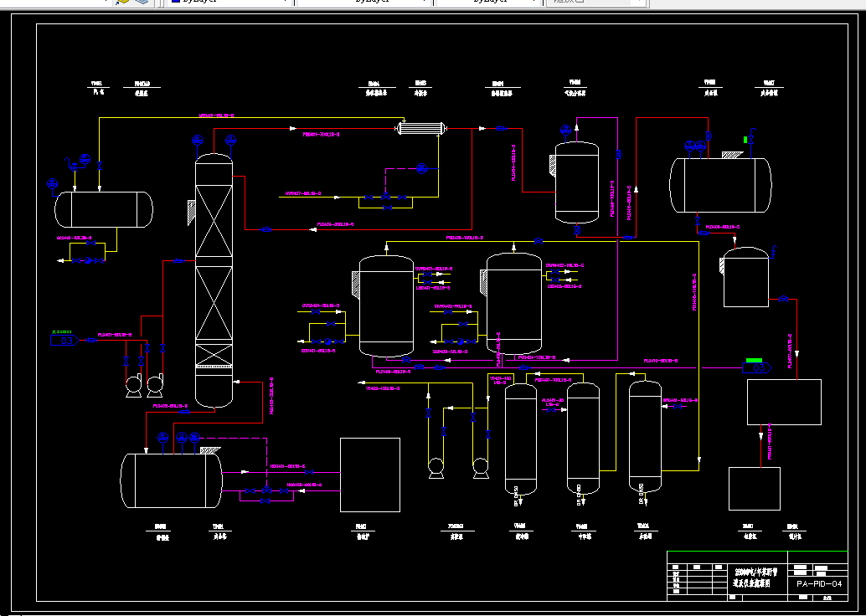Select the title text in the title block

(755, 577)
